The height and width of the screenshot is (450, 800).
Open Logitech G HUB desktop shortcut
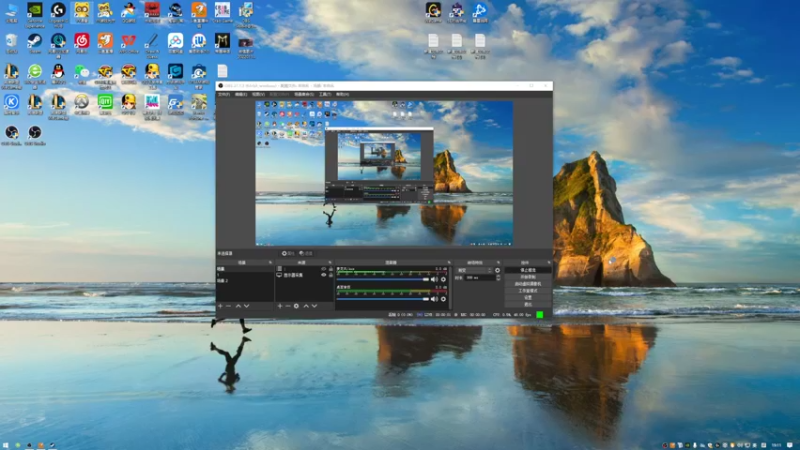coord(58,14)
